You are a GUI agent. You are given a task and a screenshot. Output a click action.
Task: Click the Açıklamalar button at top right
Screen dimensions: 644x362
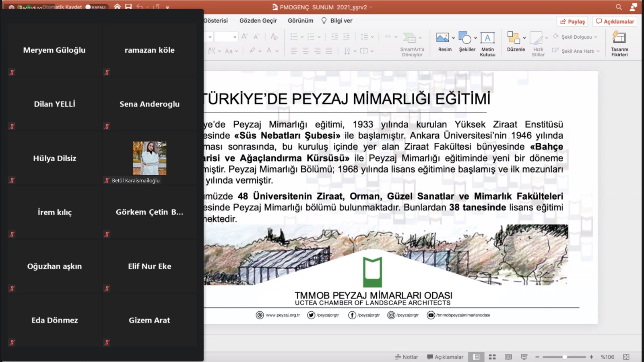pos(615,21)
